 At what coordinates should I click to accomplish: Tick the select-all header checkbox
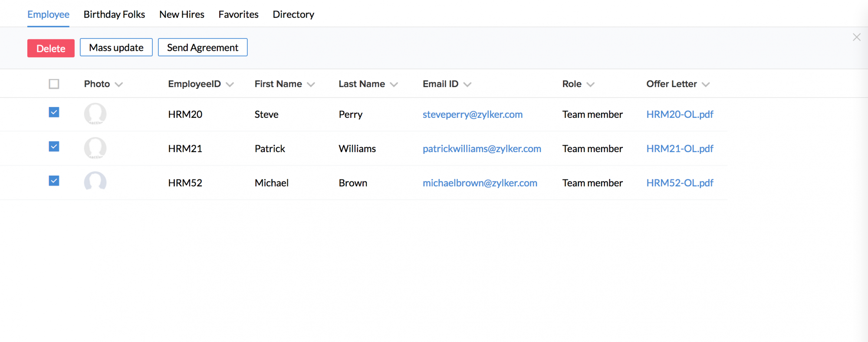54,84
